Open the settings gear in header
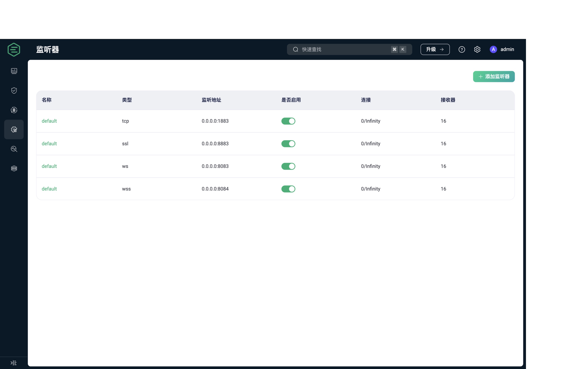The width and height of the screenshot is (588, 369). coord(477,50)
